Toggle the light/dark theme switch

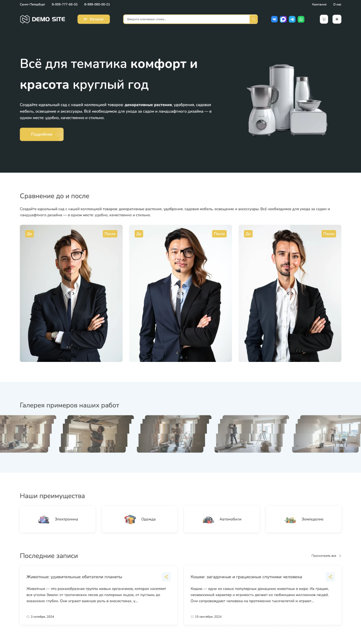337,19
